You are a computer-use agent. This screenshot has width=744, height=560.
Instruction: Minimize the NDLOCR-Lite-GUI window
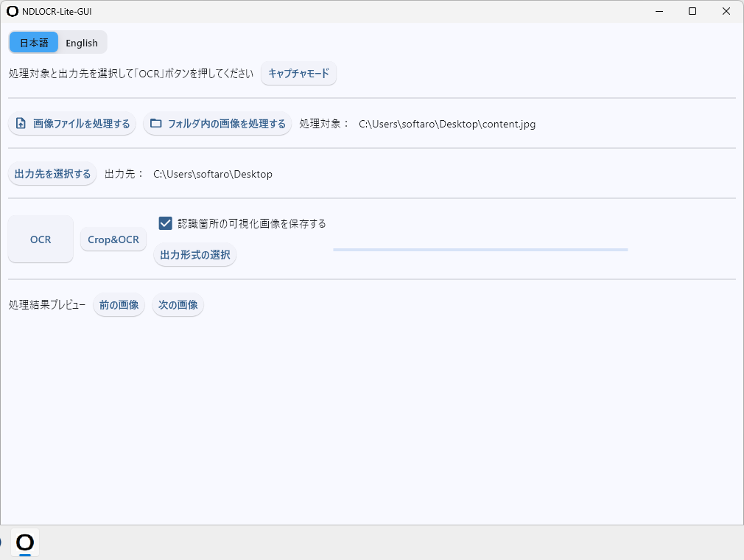[x=658, y=11]
